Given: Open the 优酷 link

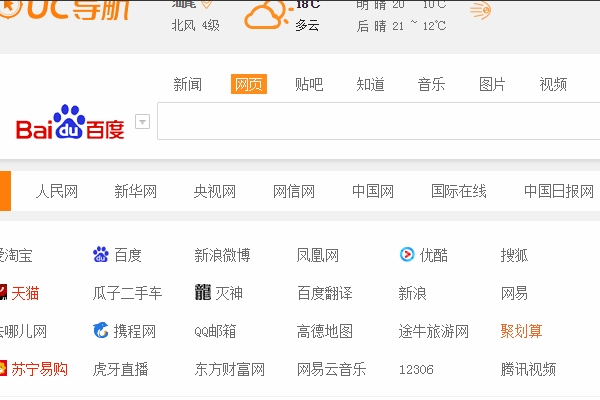Looking at the screenshot, I should (x=434, y=255).
